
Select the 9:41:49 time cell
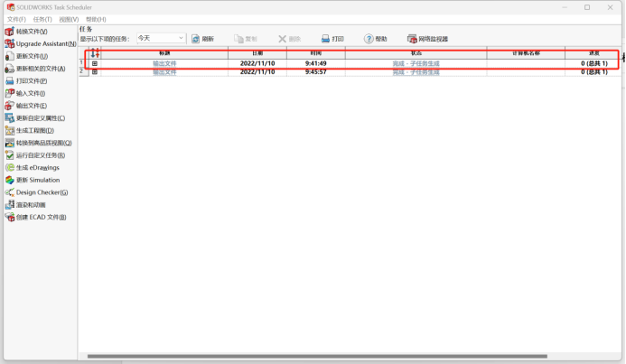pyautogui.click(x=316, y=63)
